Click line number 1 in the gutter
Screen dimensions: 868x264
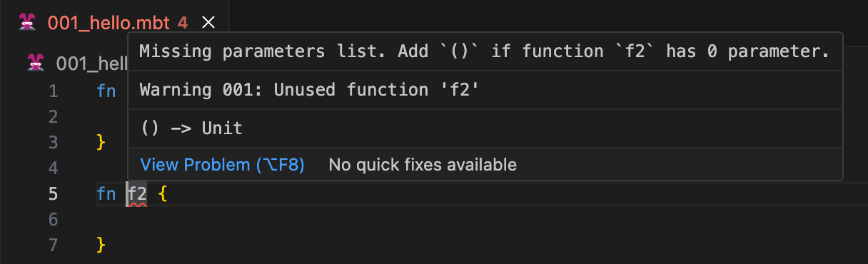click(x=53, y=91)
